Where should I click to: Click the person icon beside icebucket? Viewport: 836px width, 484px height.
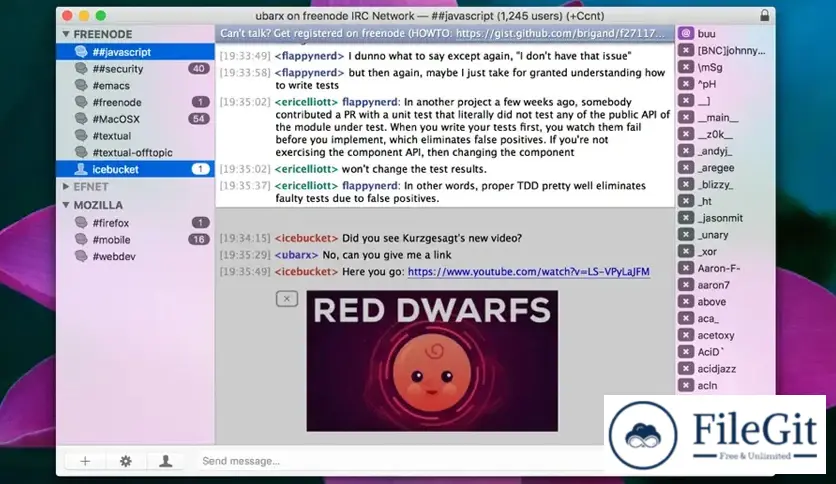click(x=81, y=169)
